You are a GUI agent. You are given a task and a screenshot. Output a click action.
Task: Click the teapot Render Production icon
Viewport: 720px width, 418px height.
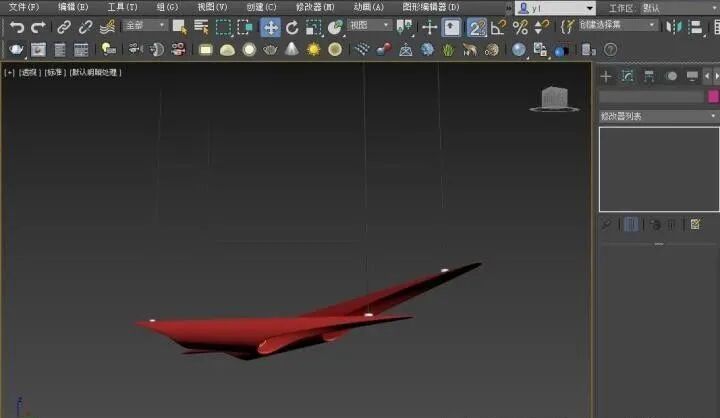click(16, 50)
